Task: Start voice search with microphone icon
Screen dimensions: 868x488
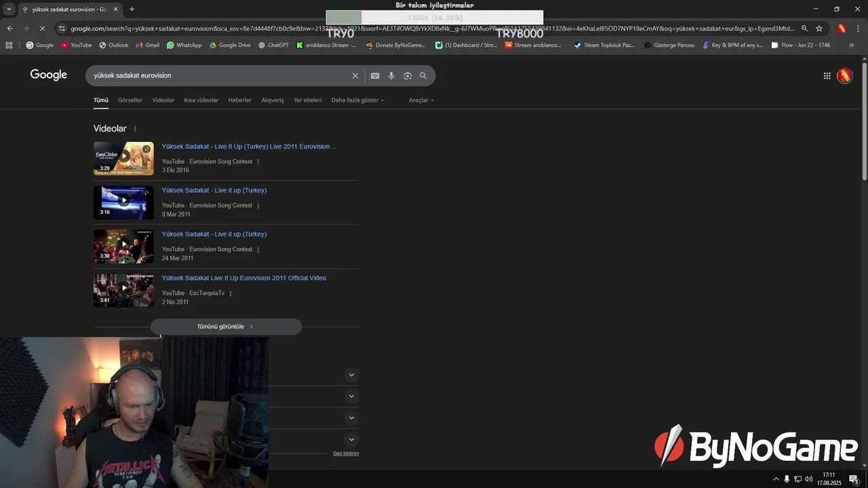Action: pyautogui.click(x=391, y=76)
